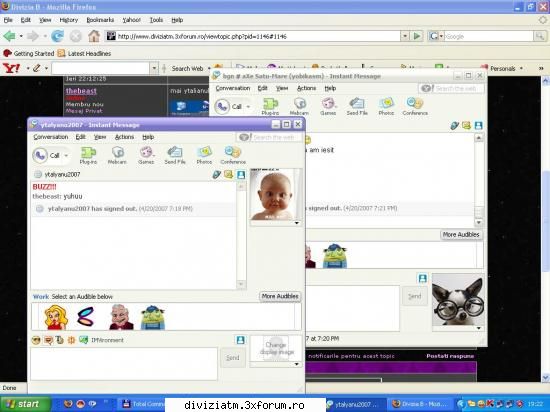
Task: Open Firefox address bar history dropdown
Action: [405, 36]
